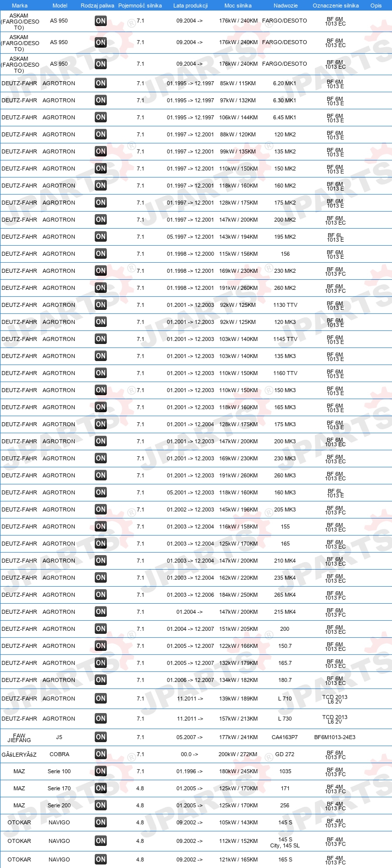Click the ON fuel icon in the 195 MK2 row
Screen dimensions: 392x868
pos(101,237)
